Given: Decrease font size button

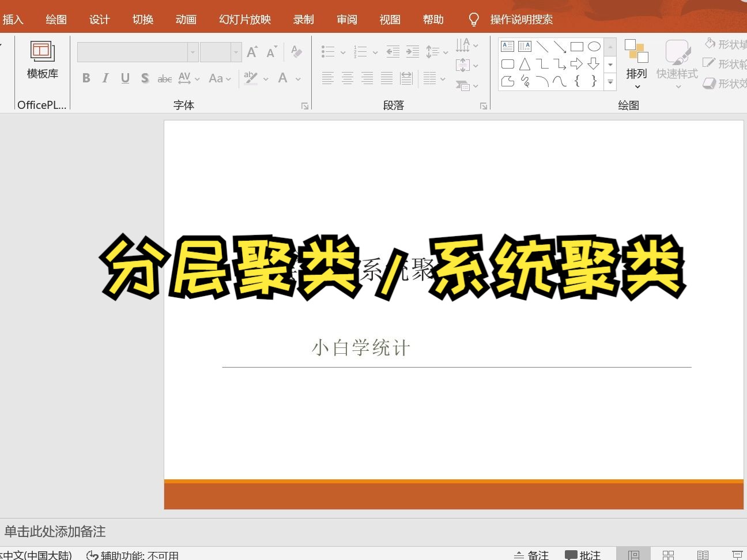Looking at the screenshot, I should coord(271,52).
